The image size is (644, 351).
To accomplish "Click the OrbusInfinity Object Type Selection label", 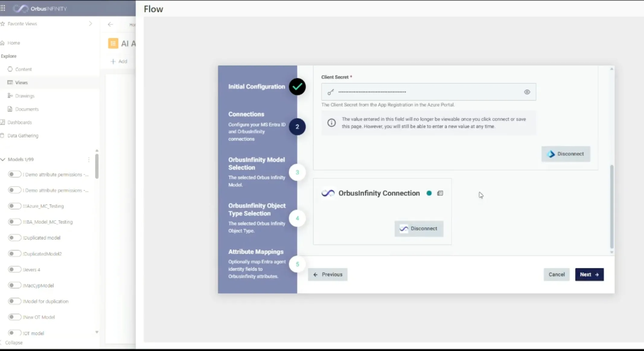I will 257,210.
